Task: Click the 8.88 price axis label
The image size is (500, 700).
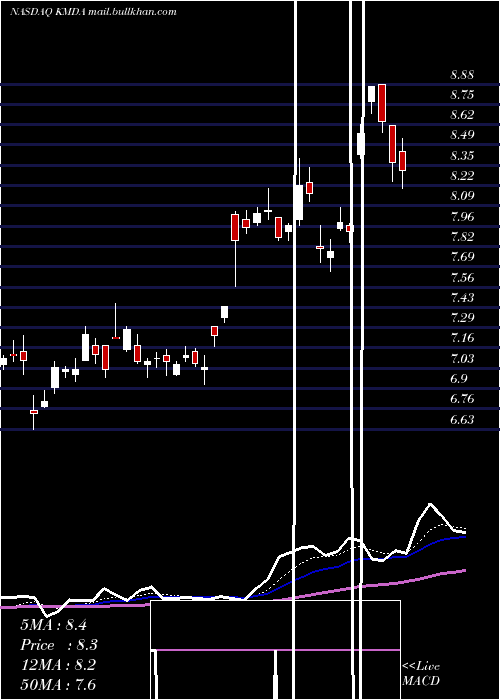Action: (462, 75)
